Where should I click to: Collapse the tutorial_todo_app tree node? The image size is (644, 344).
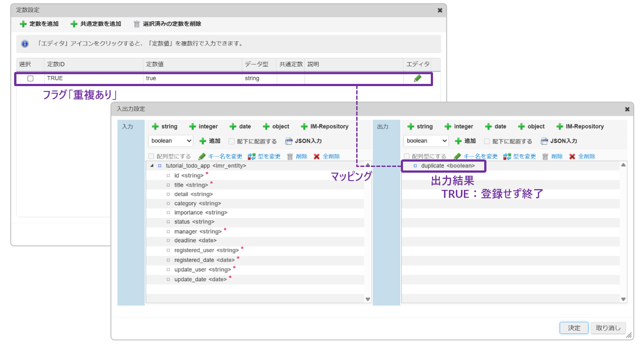pos(152,166)
